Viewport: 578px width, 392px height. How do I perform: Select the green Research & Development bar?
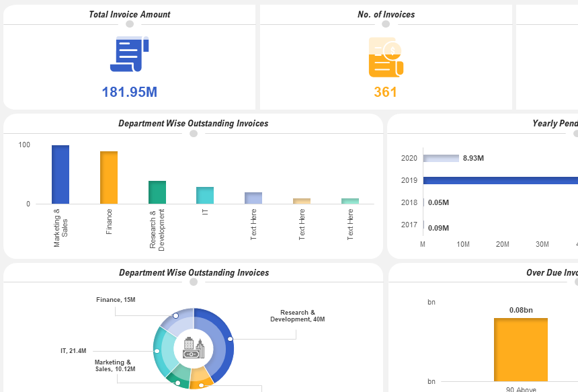pos(157,192)
